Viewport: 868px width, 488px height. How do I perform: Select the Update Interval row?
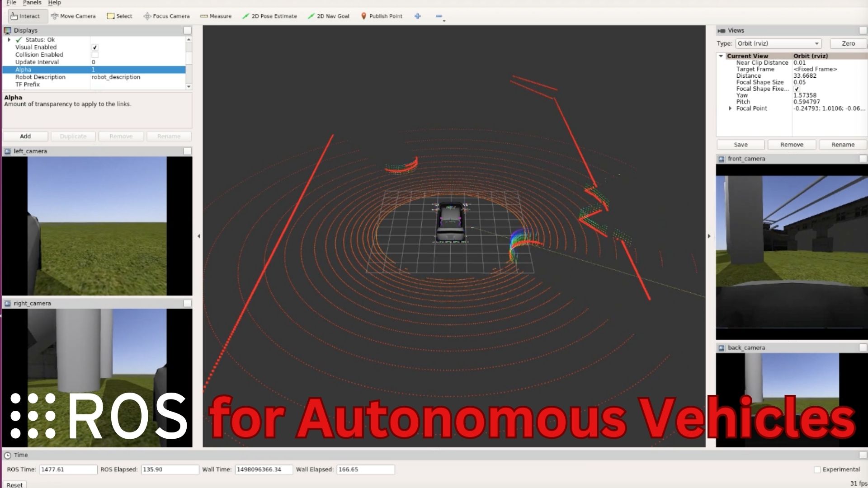[x=94, y=62]
